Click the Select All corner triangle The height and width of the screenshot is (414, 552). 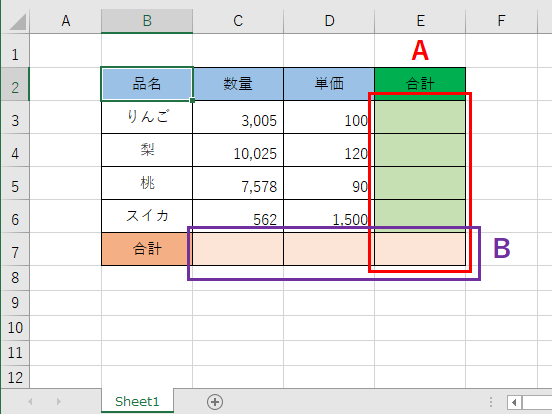coord(18,21)
